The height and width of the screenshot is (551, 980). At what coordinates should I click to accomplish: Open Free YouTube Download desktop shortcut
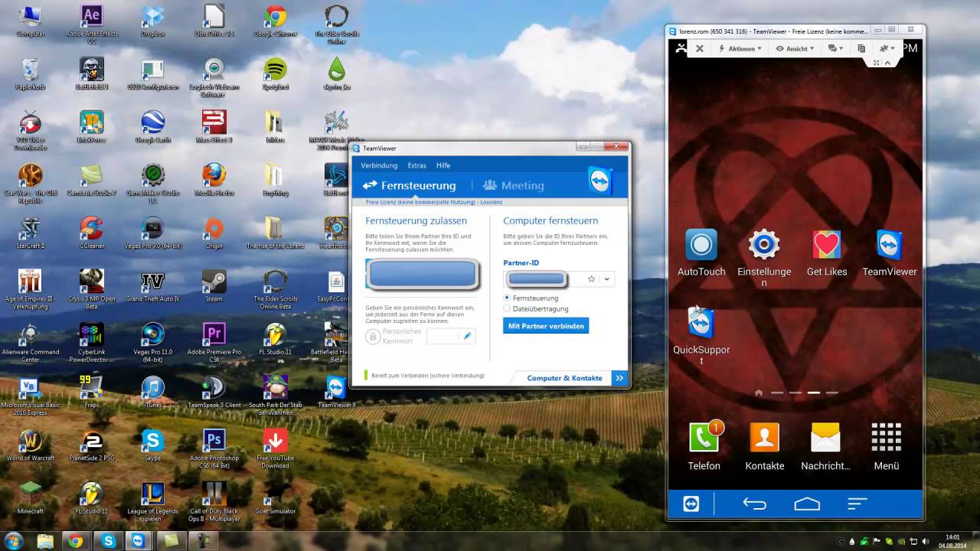(x=275, y=448)
